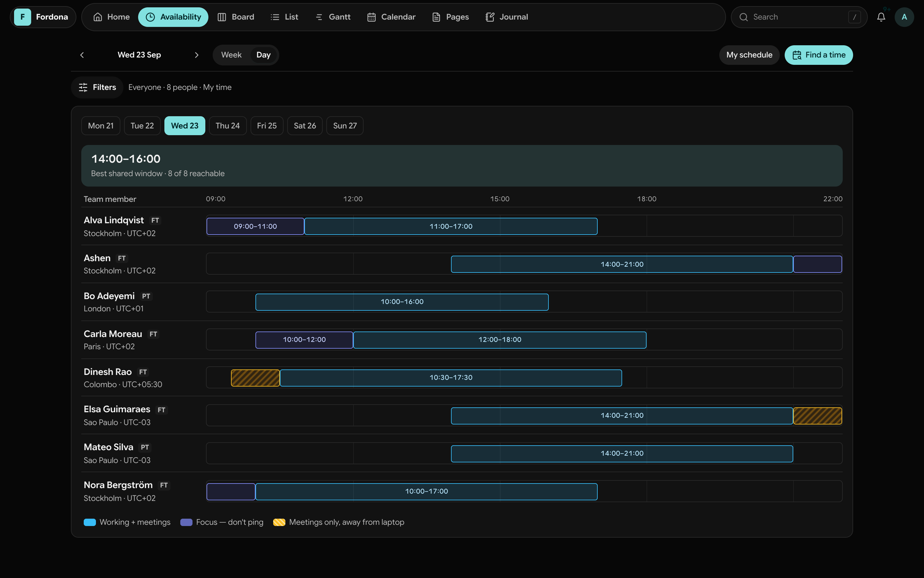The height and width of the screenshot is (578, 924).
Task: Select Tue 22 day chip
Action: click(x=142, y=126)
